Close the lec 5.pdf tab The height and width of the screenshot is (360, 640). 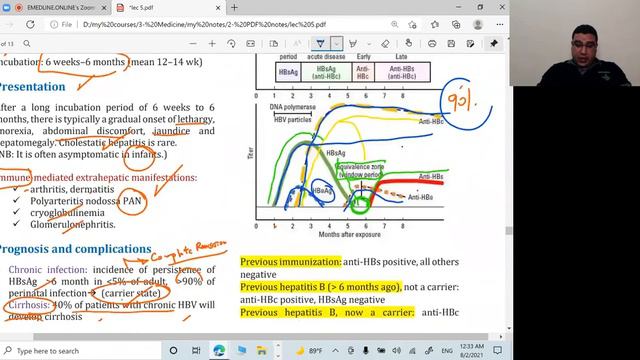(218, 8)
